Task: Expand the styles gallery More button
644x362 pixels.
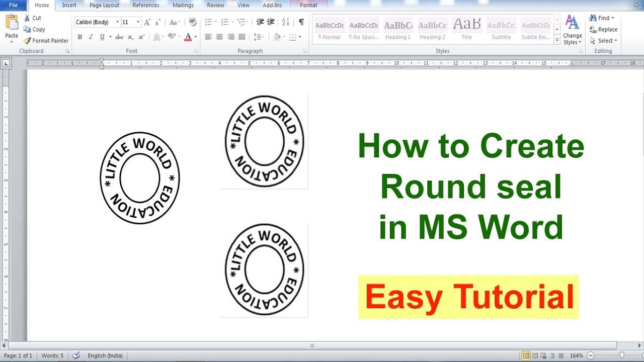Action: tap(557, 39)
